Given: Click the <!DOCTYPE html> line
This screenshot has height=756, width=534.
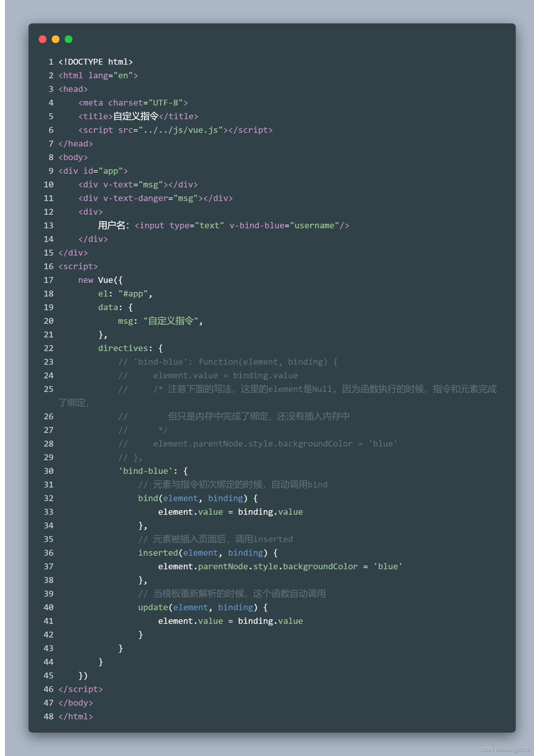Looking at the screenshot, I should pos(95,62).
